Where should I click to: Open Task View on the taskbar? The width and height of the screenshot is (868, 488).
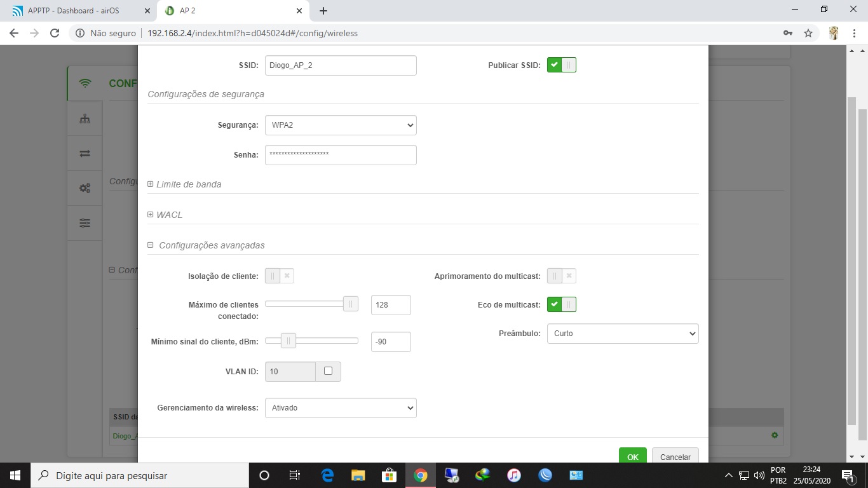295,475
